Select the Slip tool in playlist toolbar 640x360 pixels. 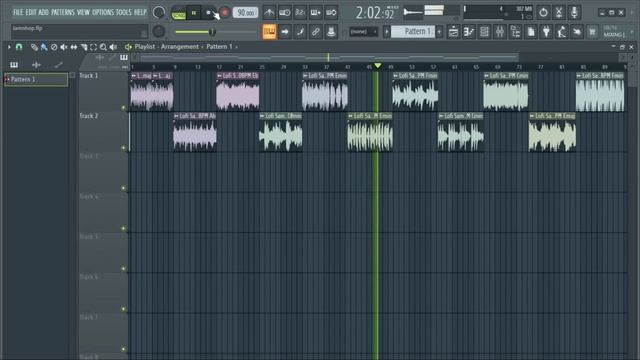(73, 47)
